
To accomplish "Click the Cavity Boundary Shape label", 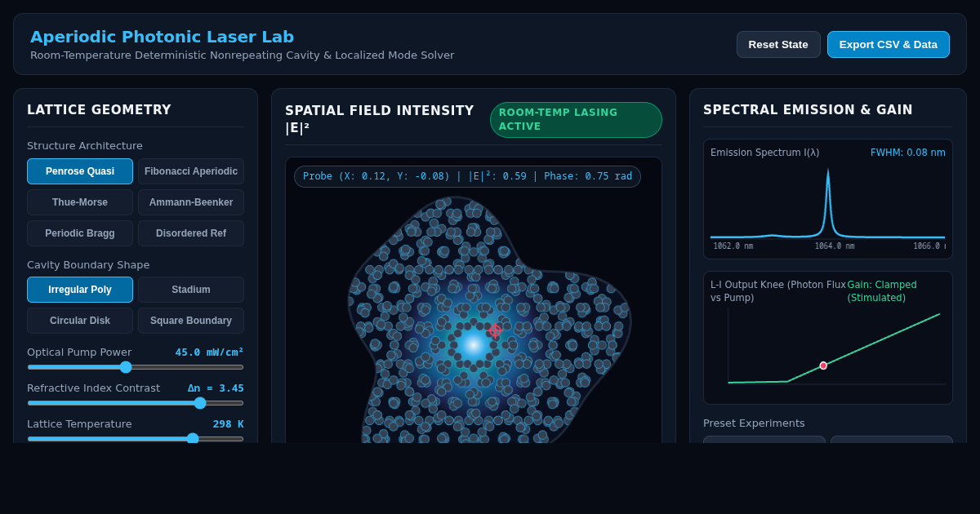I will pyautogui.click(x=88, y=265).
